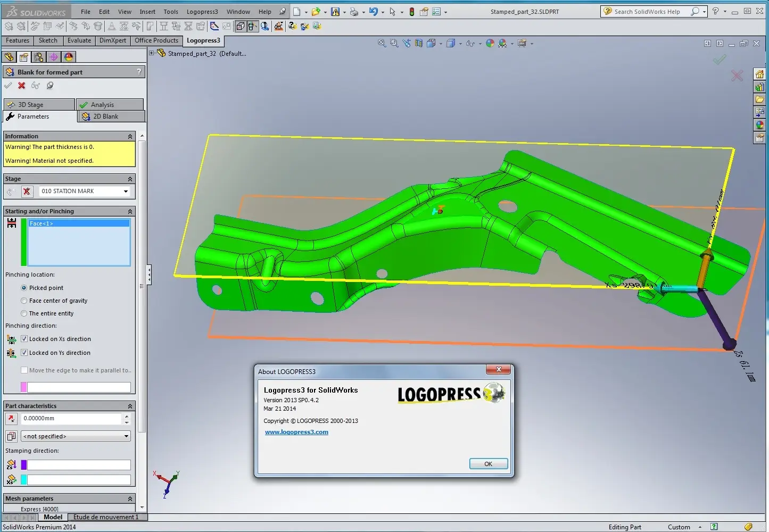Click OK in About LOGOPRESS3 dialog
This screenshot has width=769, height=532.
click(x=488, y=464)
